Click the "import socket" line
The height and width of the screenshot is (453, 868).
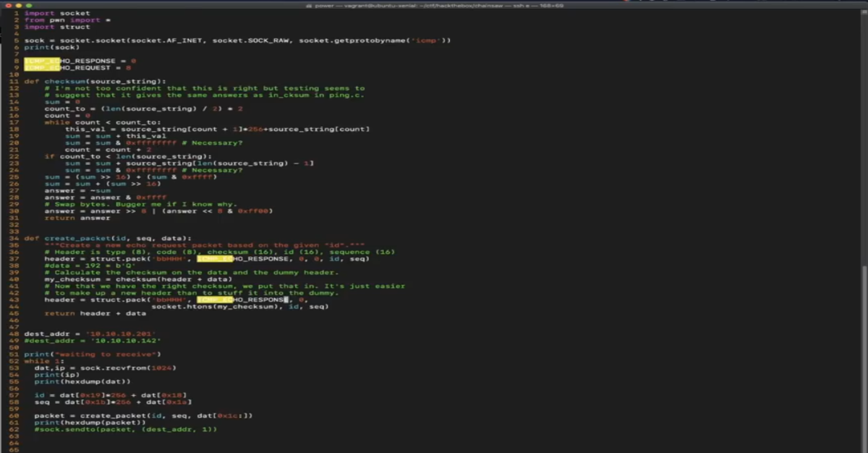(57, 13)
